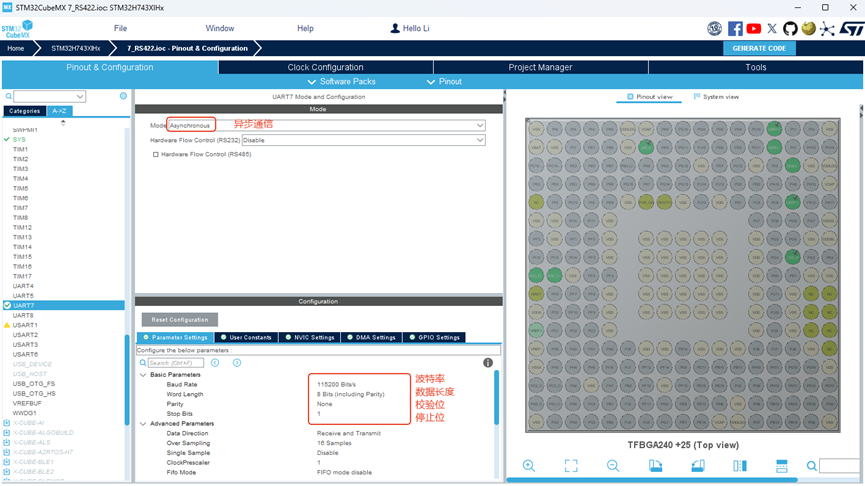Select TIM1 in the peripheral list
The height and width of the screenshot is (486, 865).
coord(20,149)
